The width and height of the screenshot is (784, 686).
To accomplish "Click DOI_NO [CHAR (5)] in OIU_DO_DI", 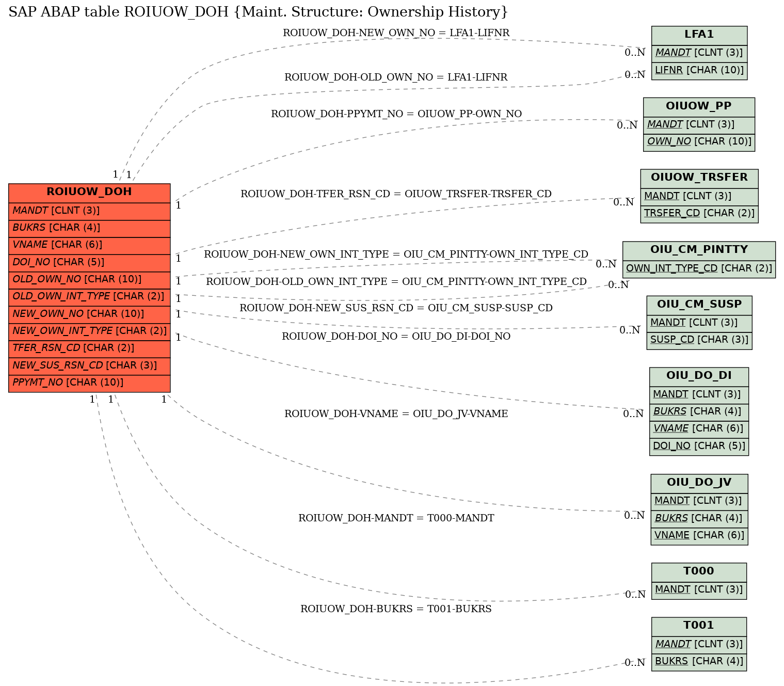I will (699, 446).
